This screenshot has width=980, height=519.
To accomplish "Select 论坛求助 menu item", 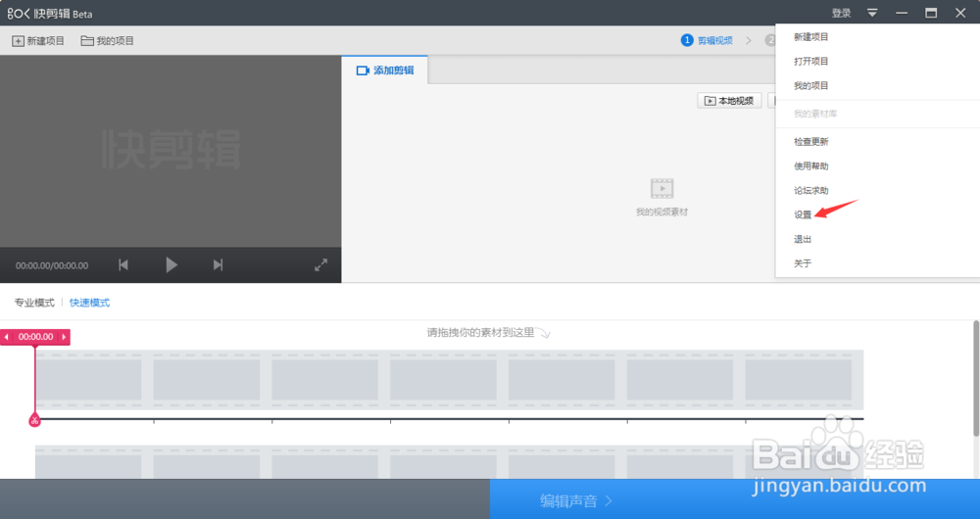I will click(811, 191).
